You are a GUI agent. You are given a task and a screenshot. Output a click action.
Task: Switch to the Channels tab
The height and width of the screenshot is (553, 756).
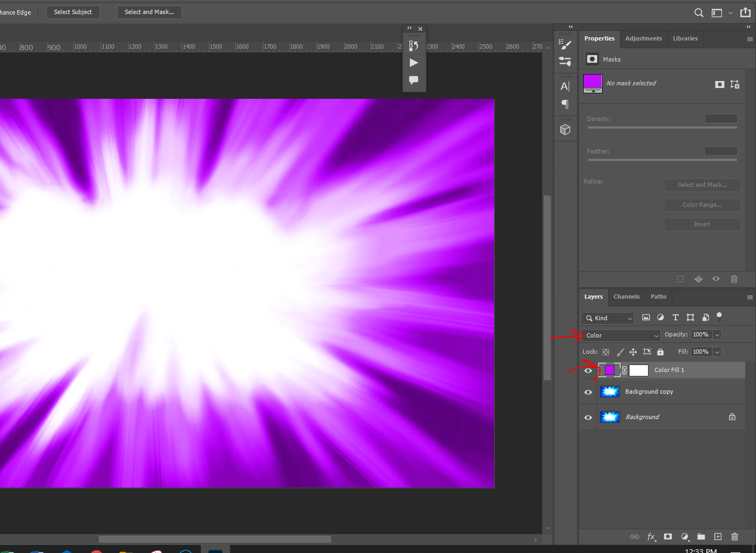click(x=626, y=296)
